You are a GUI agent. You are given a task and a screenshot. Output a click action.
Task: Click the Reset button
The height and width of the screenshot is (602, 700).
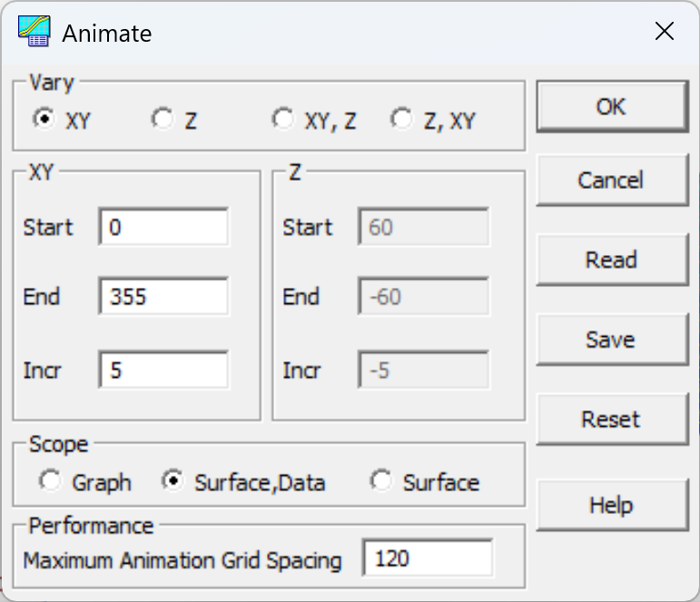tap(612, 419)
